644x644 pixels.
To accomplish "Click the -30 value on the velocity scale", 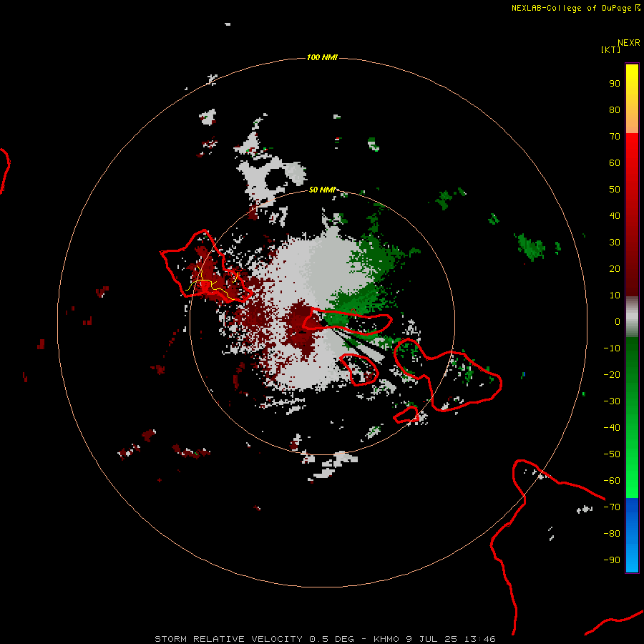I will tap(612, 401).
